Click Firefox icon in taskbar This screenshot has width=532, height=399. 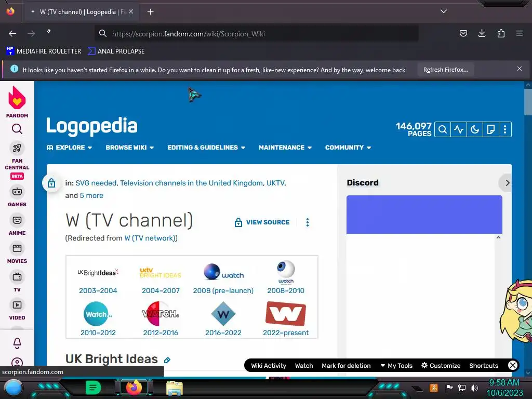pyautogui.click(x=134, y=388)
